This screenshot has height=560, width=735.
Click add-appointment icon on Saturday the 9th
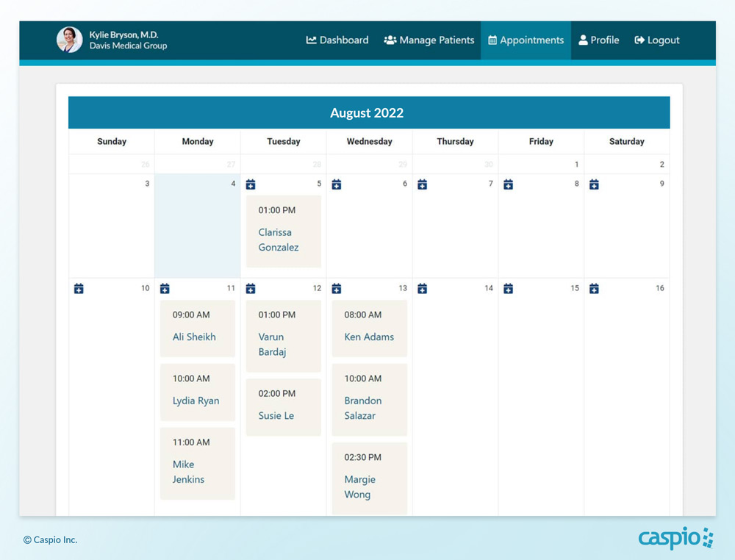594,184
